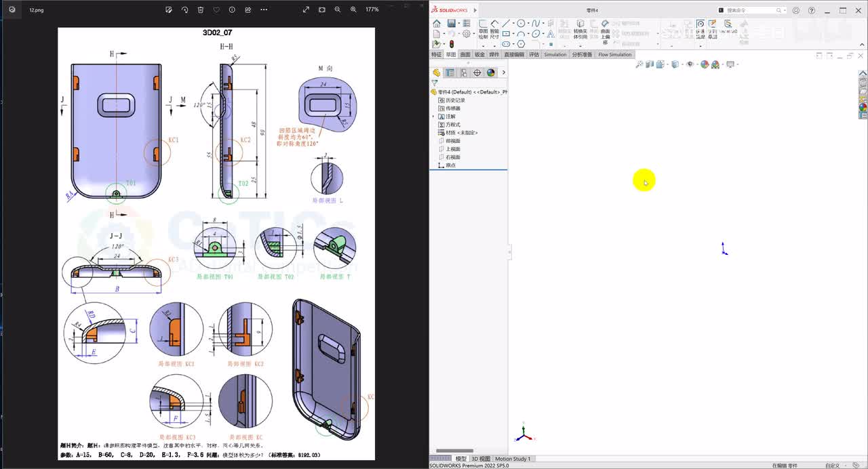Select the Arc sketch tool
This screenshot has width=868, height=469.
[x=521, y=34]
